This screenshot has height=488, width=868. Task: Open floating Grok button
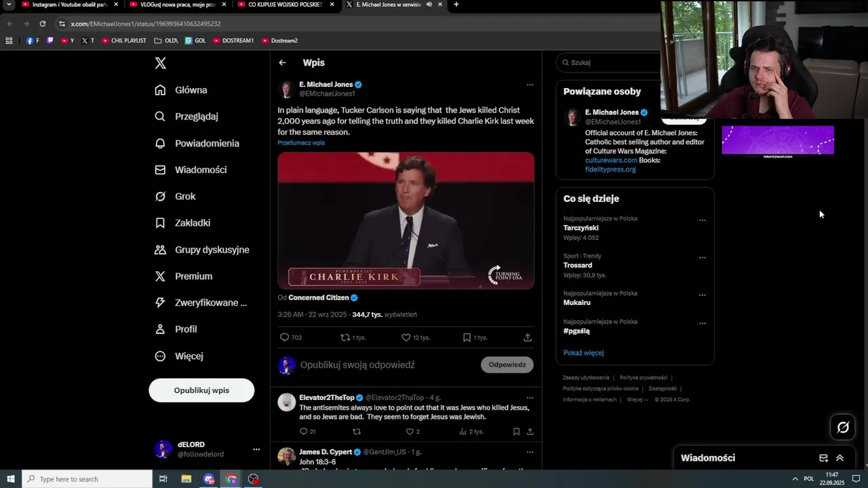coord(843,427)
